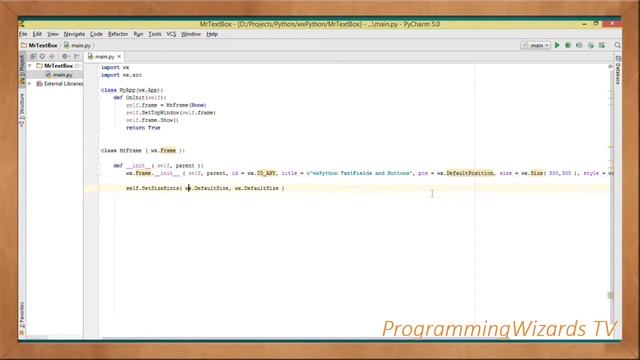Click the 'return True' line

(x=143, y=128)
